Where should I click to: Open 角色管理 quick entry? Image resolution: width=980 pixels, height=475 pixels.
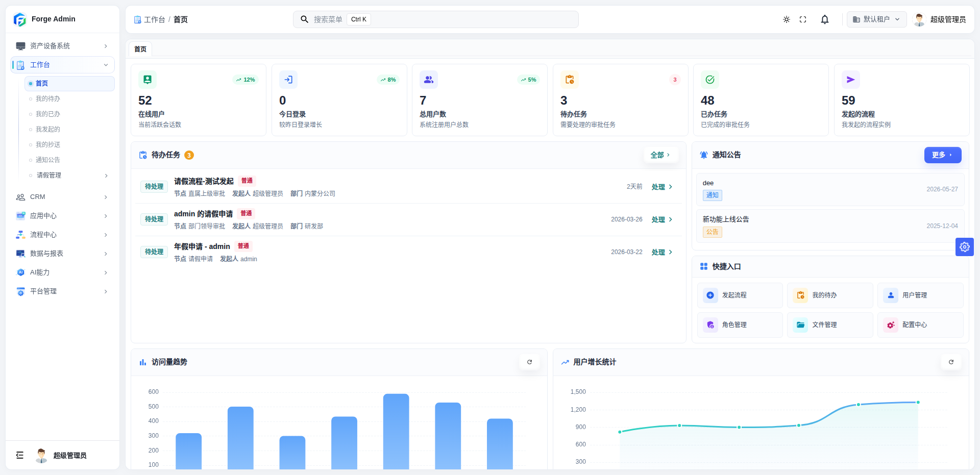click(740, 325)
